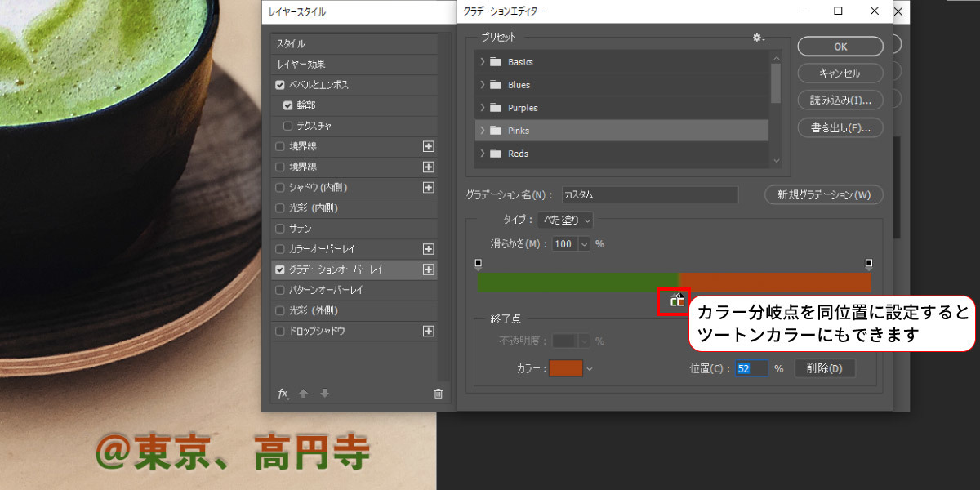The height and width of the screenshot is (490, 980).
Task: Enable the シャドウ (内側) checkbox
Action: click(280, 187)
